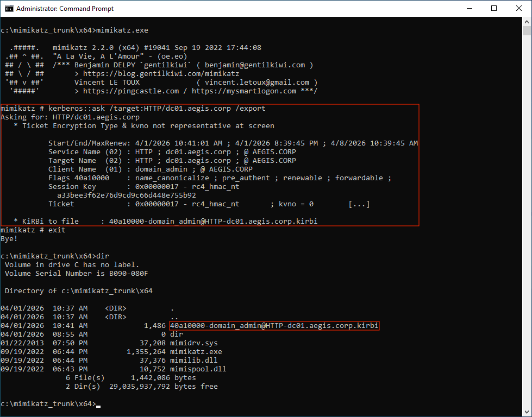Click the 'Bye!' output text
Image resolution: width=532 pixels, height=417 pixels.
[x=9, y=239]
